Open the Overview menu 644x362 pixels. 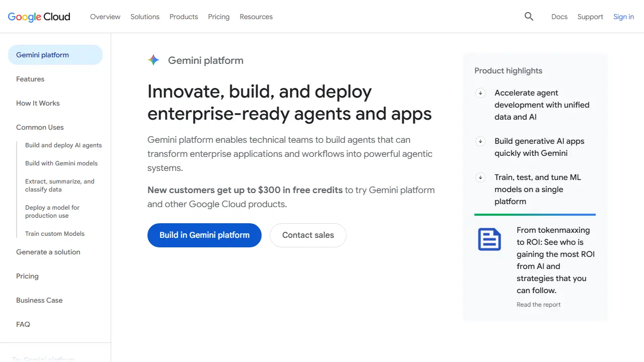pos(105,17)
